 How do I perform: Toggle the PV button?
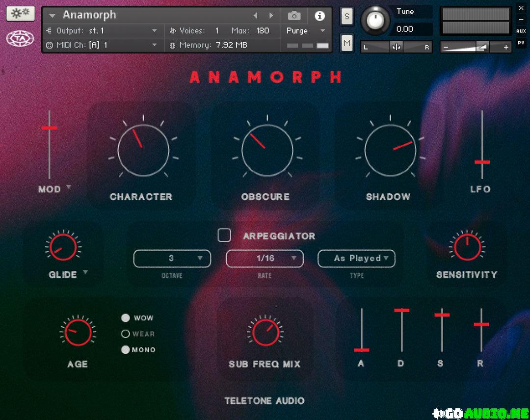(x=521, y=43)
